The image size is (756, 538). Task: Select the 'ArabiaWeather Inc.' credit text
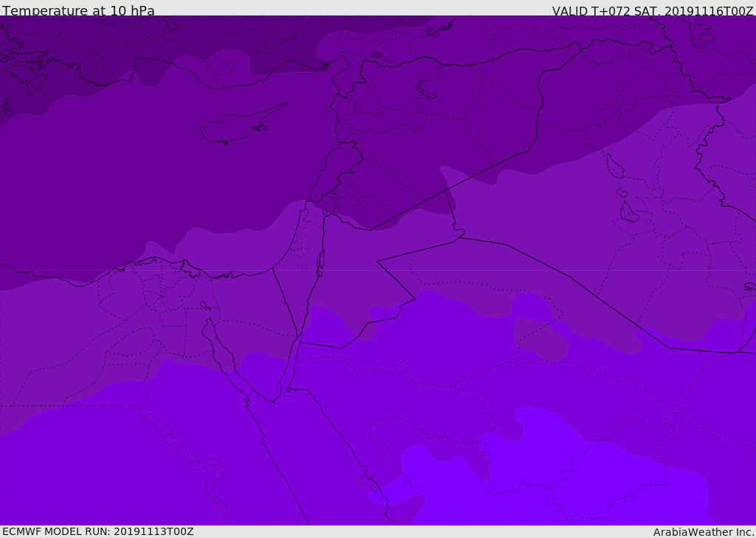click(x=704, y=532)
